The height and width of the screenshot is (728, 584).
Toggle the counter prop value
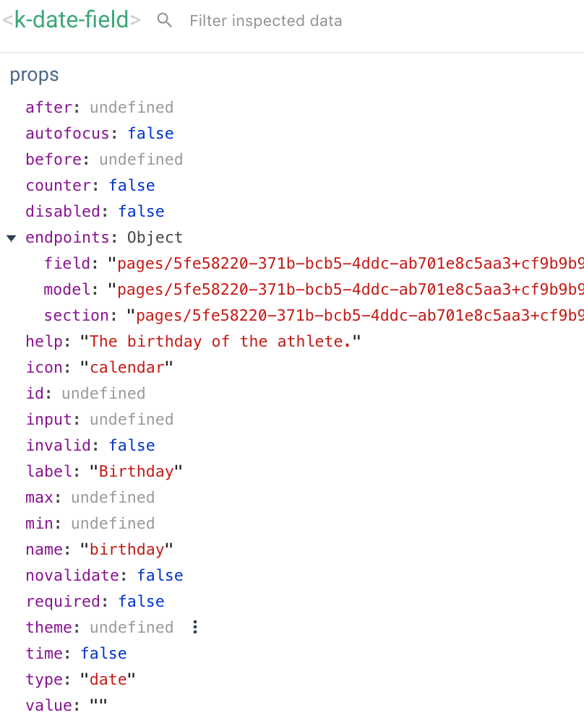(x=132, y=185)
